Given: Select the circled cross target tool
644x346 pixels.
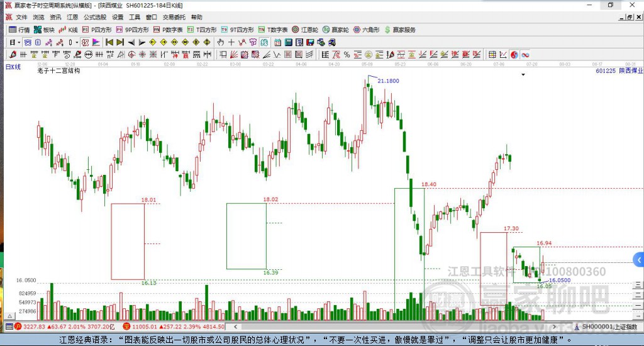Looking at the screenshot, I should pos(131,55).
